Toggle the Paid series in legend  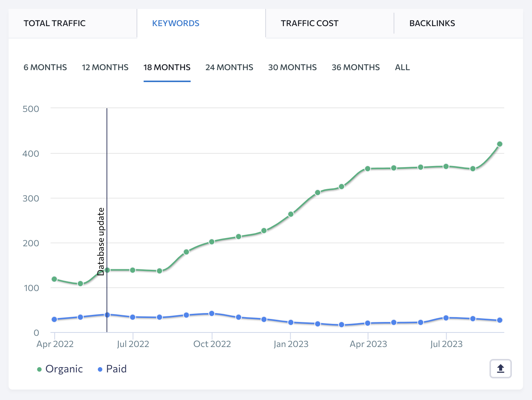tap(116, 369)
